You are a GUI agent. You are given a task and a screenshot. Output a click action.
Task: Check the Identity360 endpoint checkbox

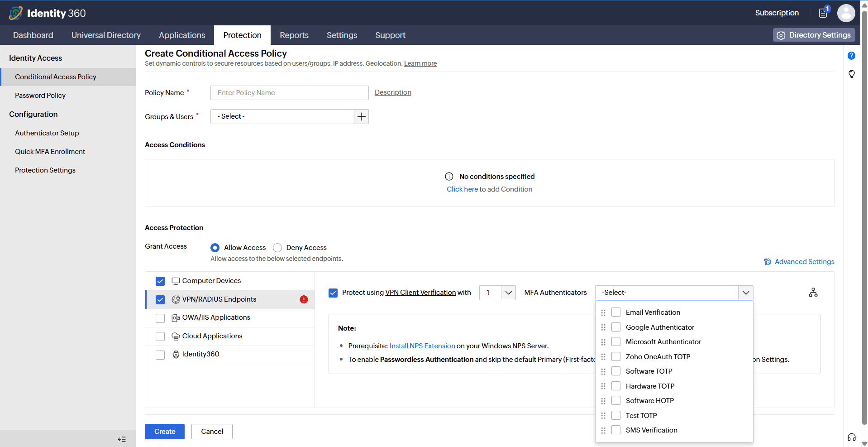(160, 355)
